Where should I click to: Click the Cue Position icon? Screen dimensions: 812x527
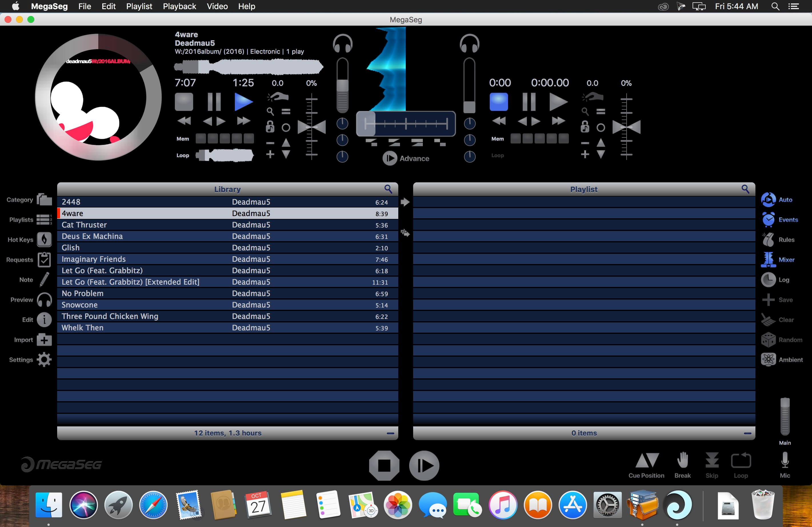coord(647,460)
